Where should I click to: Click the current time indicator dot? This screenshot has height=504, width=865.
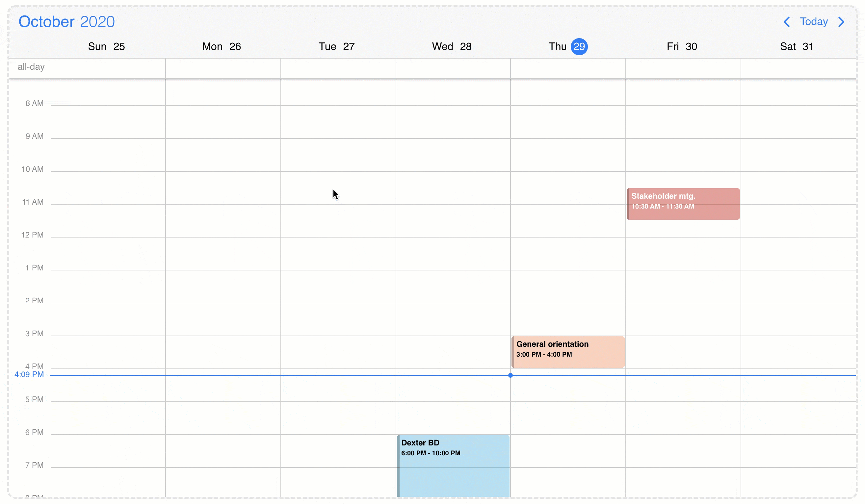click(511, 375)
